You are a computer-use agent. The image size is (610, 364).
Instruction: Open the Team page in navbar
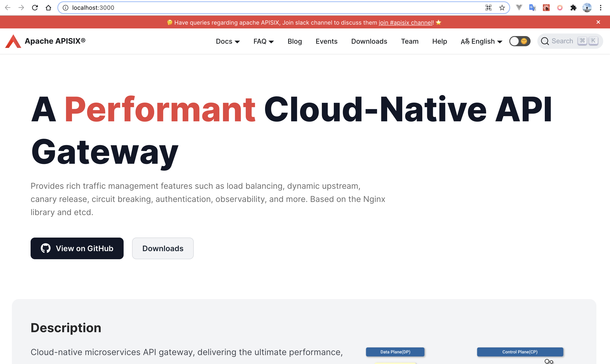[x=410, y=41]
